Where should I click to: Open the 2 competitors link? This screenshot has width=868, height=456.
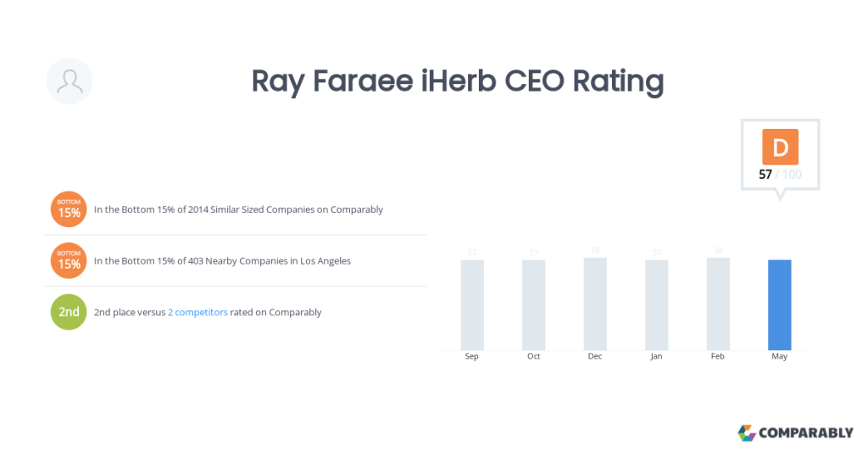coord(198,312)
